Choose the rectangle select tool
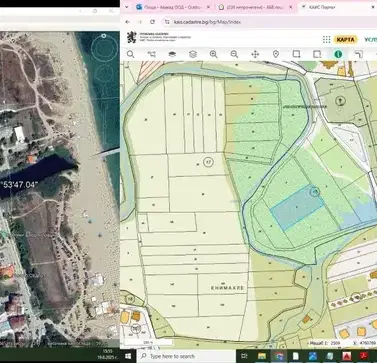The height and width of the screenshot is (363, 377). 296,54
